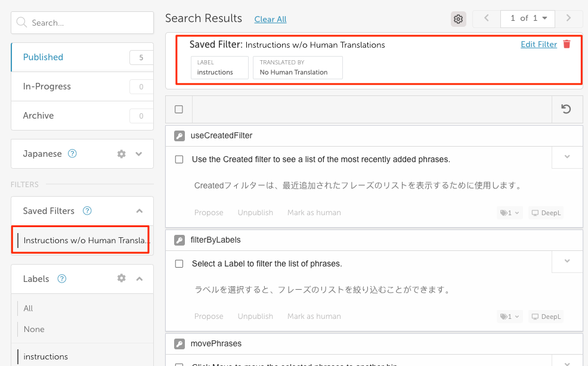
Task: Tick the checkbox for 'Use the Created filter' phrase
Action: coord(179,160)
